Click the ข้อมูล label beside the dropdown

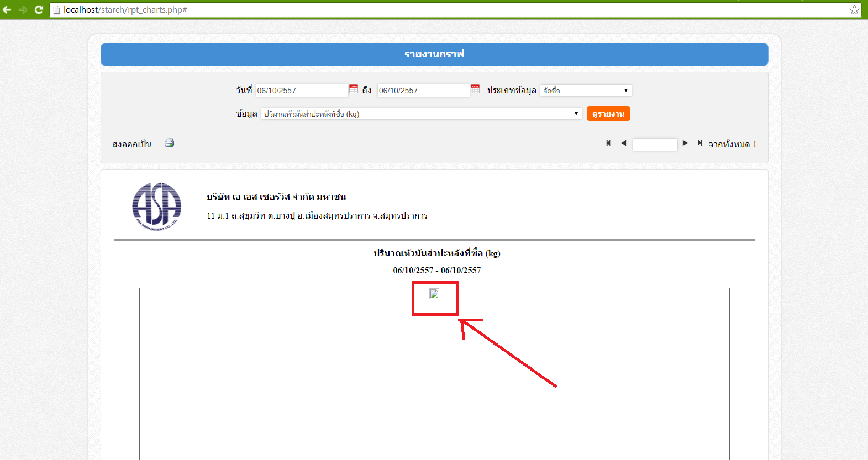[x=247, y=114]
